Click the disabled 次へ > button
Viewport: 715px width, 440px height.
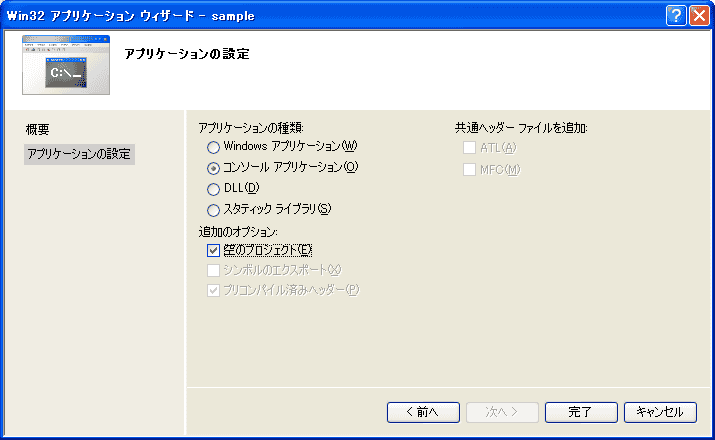pos(502,412)
